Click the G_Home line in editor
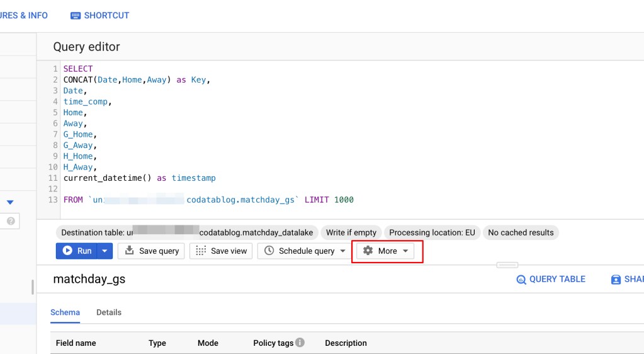644x354 pixels. pyautogui.click(x=80, y=134)
